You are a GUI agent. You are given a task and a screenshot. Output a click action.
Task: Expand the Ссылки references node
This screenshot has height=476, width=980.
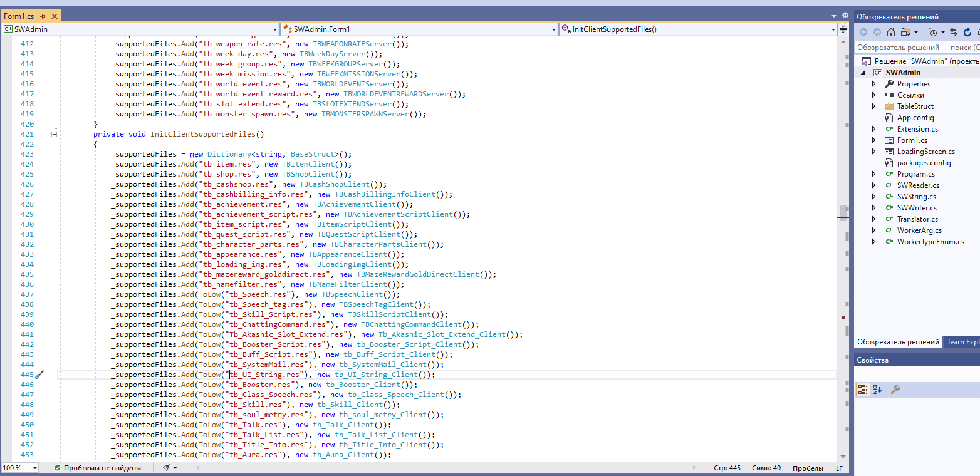tap(874, 95)
